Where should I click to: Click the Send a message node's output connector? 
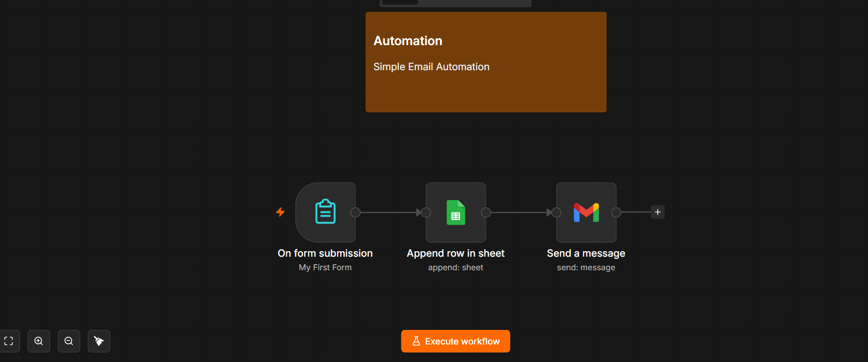(617, 213)
